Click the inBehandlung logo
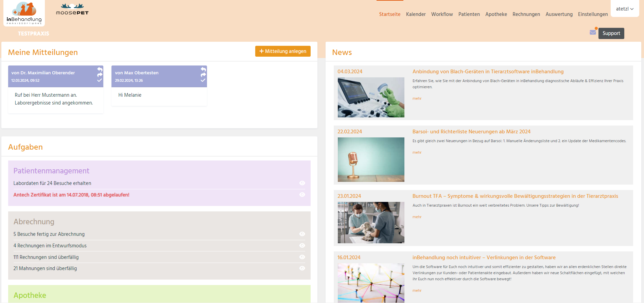Viewport: 644px width, 303px height. 24,13
